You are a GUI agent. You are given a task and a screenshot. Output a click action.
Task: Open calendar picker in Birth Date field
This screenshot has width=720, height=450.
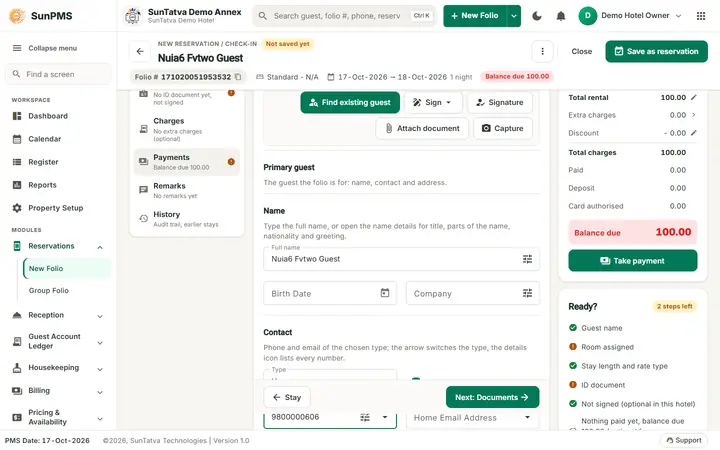point(385,293)
